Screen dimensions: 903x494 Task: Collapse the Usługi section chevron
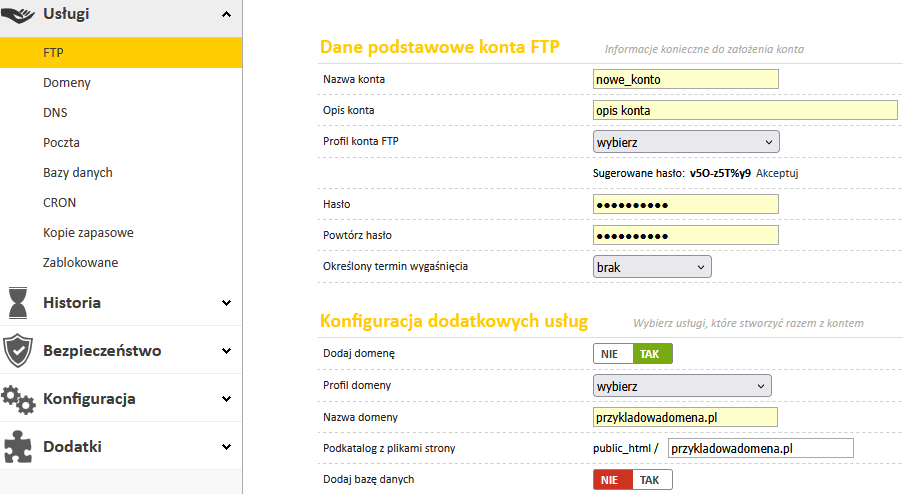(x=226, y=14)
